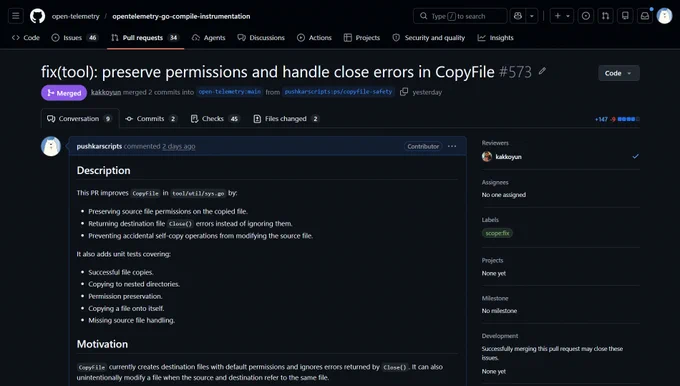Click the Contributor badge on comment

coord(423,146)
